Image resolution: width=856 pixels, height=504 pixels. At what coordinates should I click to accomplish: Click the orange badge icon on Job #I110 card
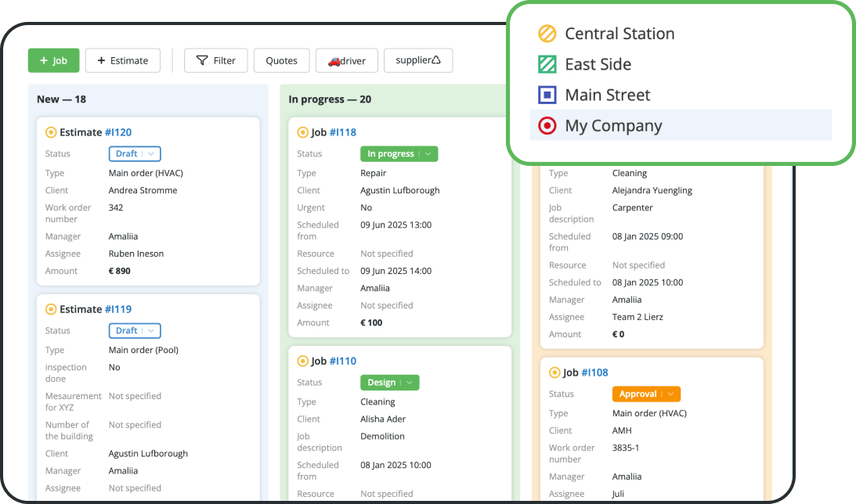303,360
